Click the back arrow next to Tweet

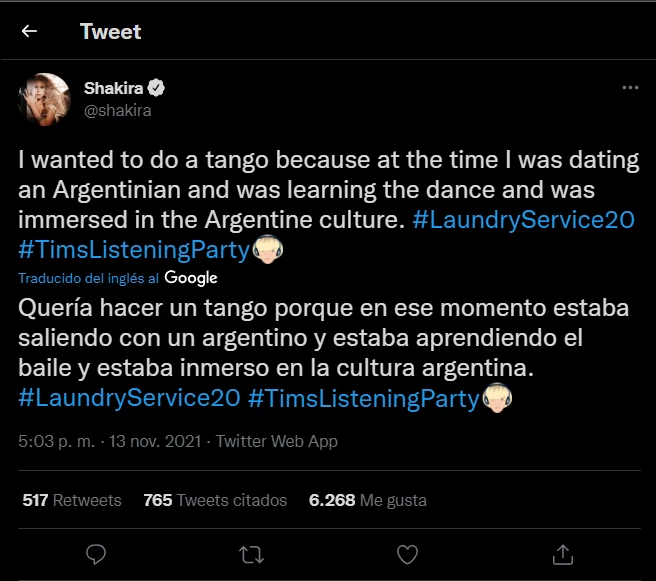point(29,31)
